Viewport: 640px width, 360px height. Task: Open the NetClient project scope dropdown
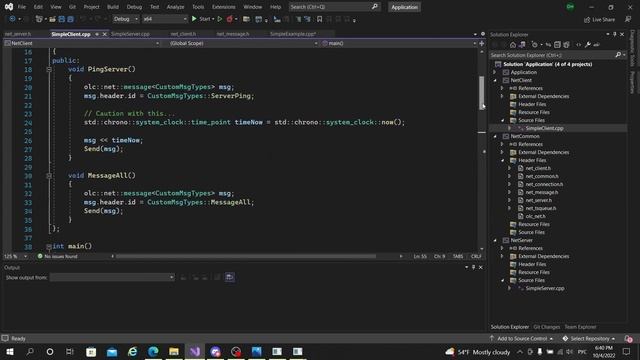tap(82, 43)
